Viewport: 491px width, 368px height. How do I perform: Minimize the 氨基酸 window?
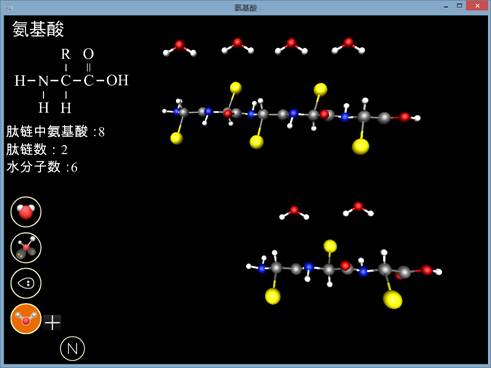tap(446, 6)
